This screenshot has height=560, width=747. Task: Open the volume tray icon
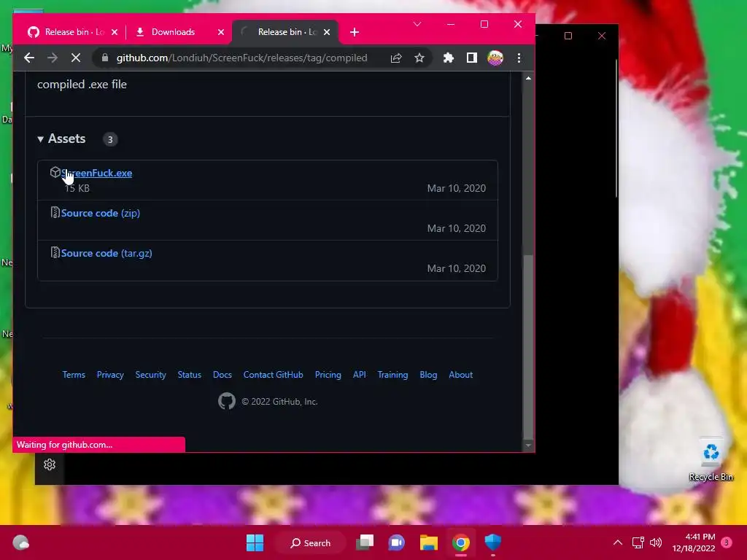tap(656, 542)
